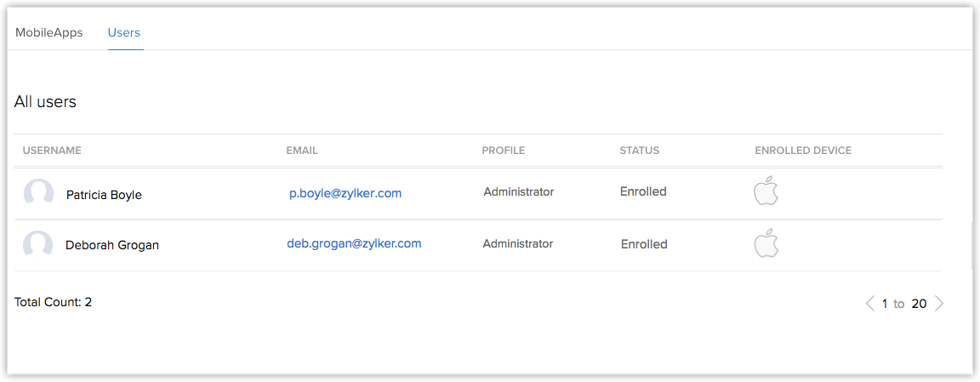Go to previous page arrow
980x382 pixels.
869,303
